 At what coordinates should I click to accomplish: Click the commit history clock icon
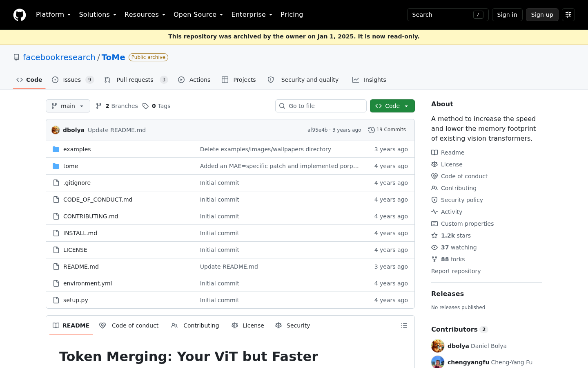(371, 130)
